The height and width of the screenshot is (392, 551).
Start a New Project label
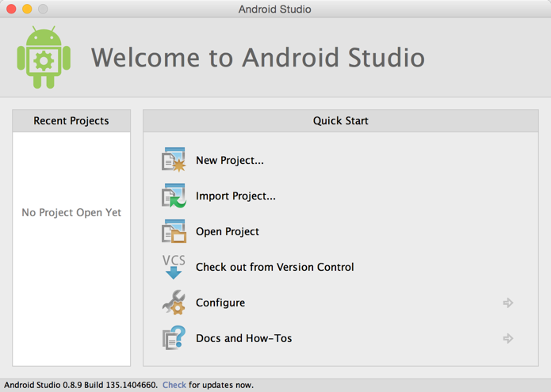coord(229,161)
